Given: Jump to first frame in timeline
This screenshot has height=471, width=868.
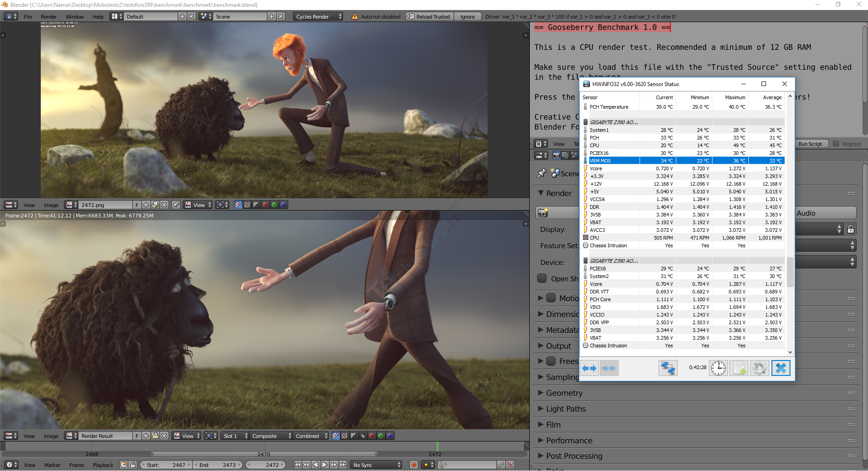Looking at the screenshot, I should coord(297,465).
